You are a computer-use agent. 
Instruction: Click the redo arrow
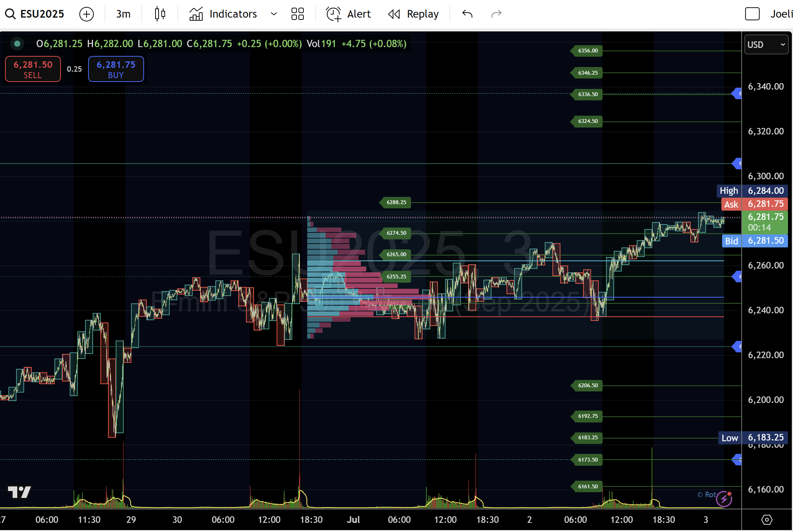[x=496, y=14]
